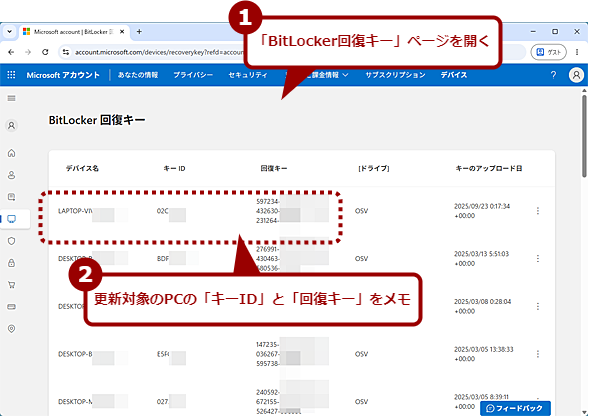Open the location pin sidebar icon

[11, 329]
